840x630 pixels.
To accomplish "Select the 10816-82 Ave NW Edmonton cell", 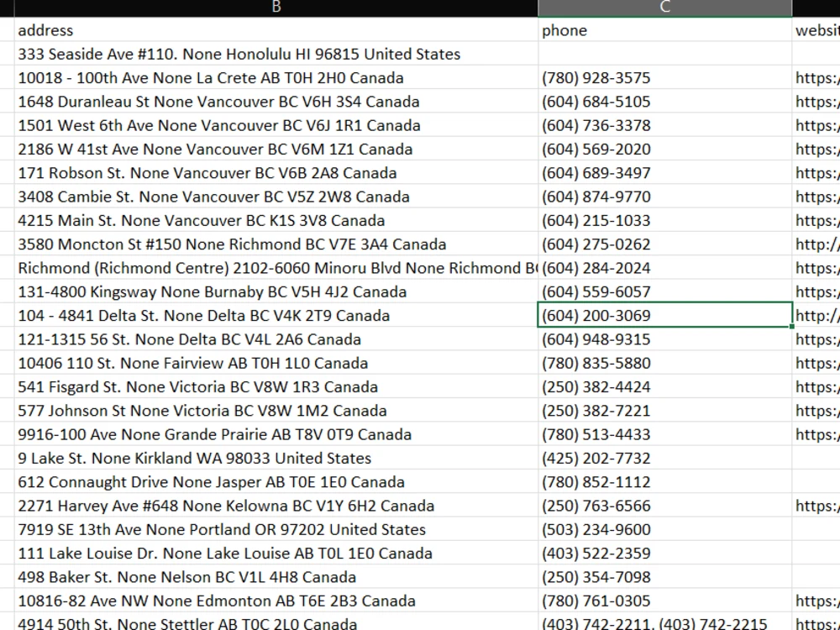I will [x=276, y=600].
